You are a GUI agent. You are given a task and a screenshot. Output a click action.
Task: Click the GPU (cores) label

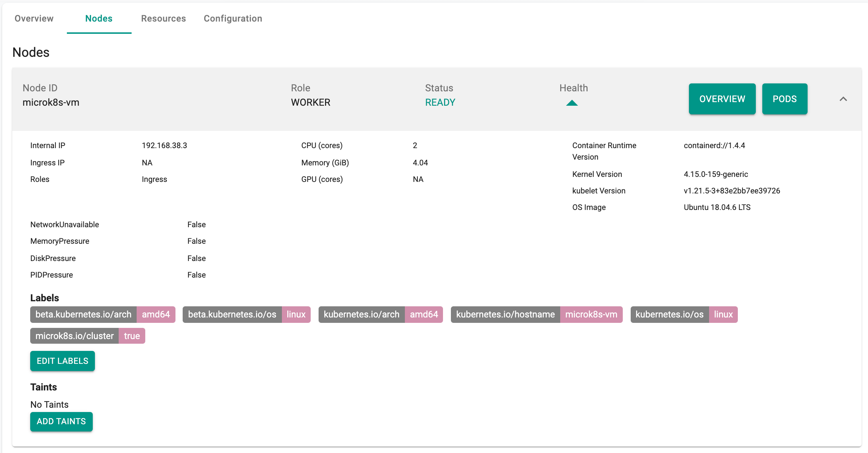click(x=322, y=179)
